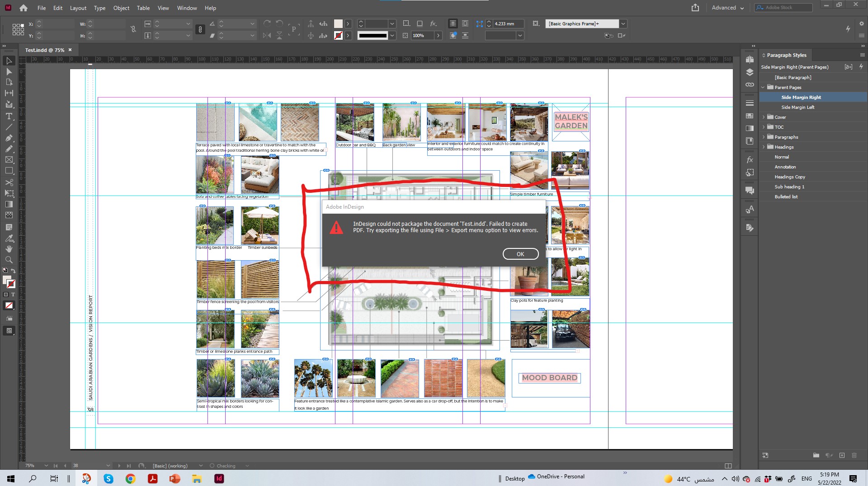
Task: Swap the fill and stroke colors
Action: (x=14, y=271)
